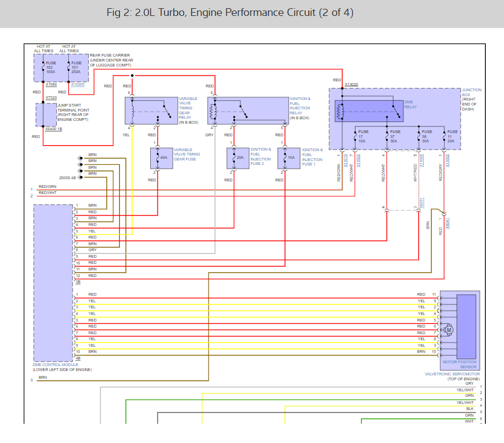Viewport: 504px width, 443px height.
Task: Open the X11005 connector link
Action: [x=421, y=159]
